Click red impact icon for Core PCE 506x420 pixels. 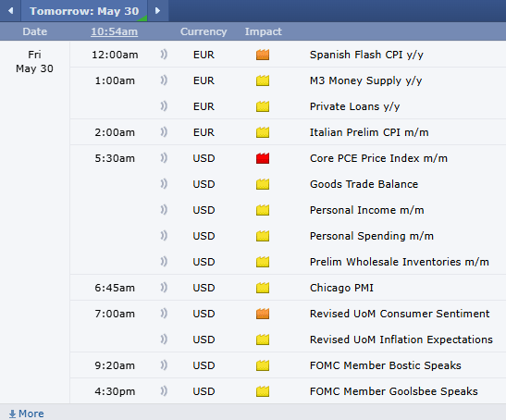click(263, 158)
